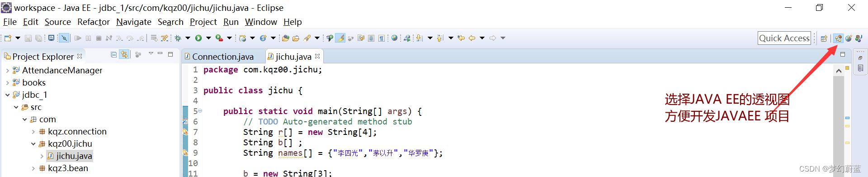Click the New Dynamic Web Project icon
The width and height of the screenshot is (868, 177).
click(x=243, y=38)
